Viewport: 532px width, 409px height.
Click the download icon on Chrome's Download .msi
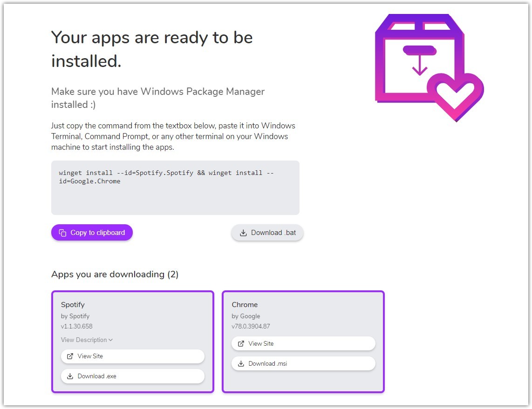tap(240, 363)
